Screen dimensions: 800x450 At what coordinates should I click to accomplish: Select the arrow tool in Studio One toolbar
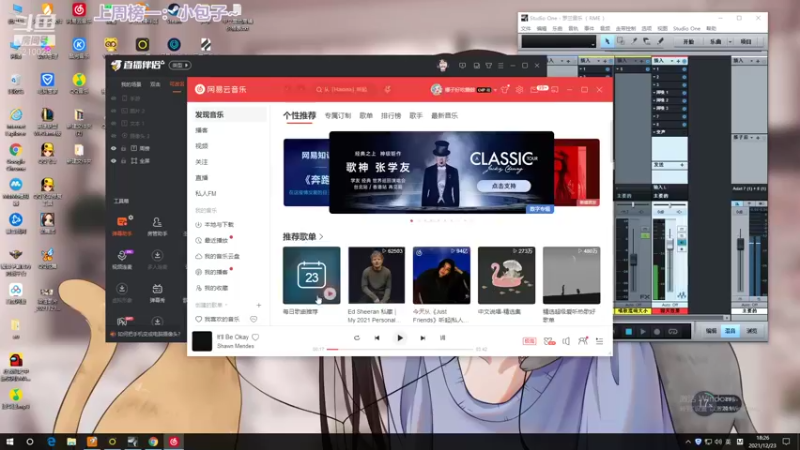click(x=607, y=41)
